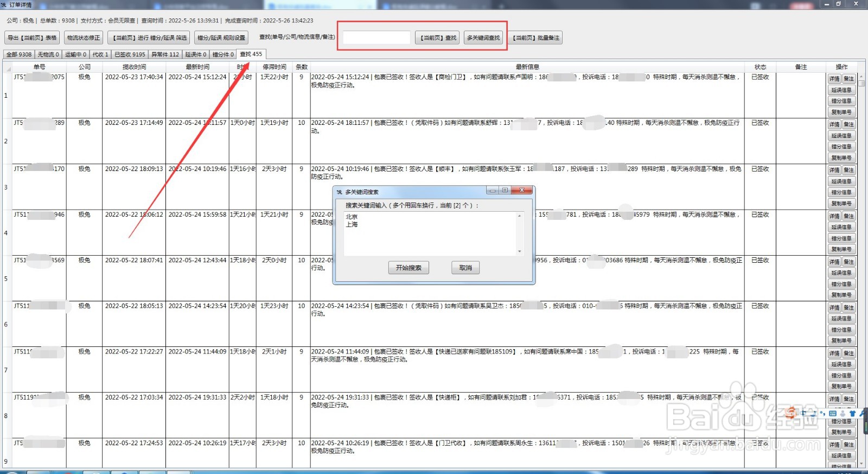The height and width of the screenshot is (474, 868).
Task: Sort by the 揽收时间 column header
Action: click(134, 67)
